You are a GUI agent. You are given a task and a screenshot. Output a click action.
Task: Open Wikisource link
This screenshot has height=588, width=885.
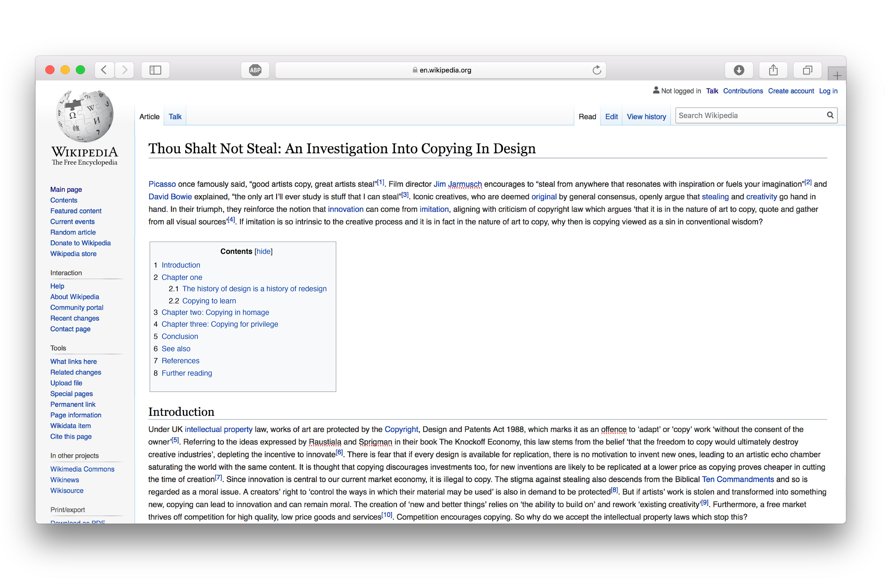click(67, 491)
